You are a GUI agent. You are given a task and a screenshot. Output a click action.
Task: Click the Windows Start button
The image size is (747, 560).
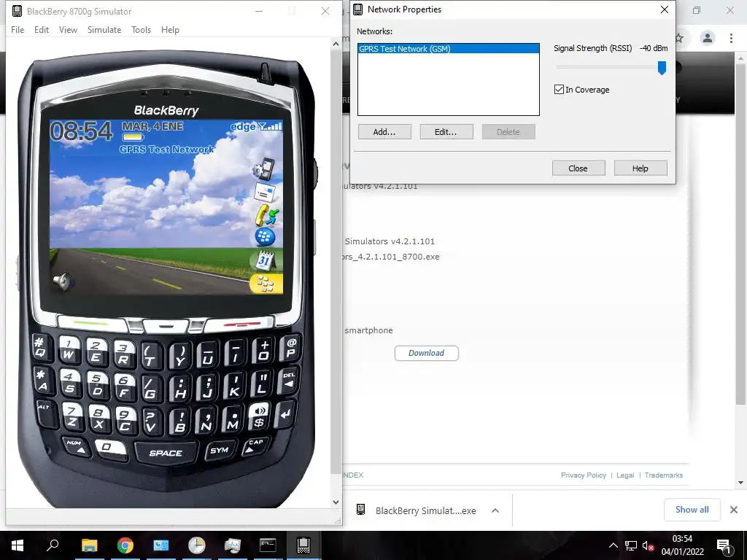[18, 545]
